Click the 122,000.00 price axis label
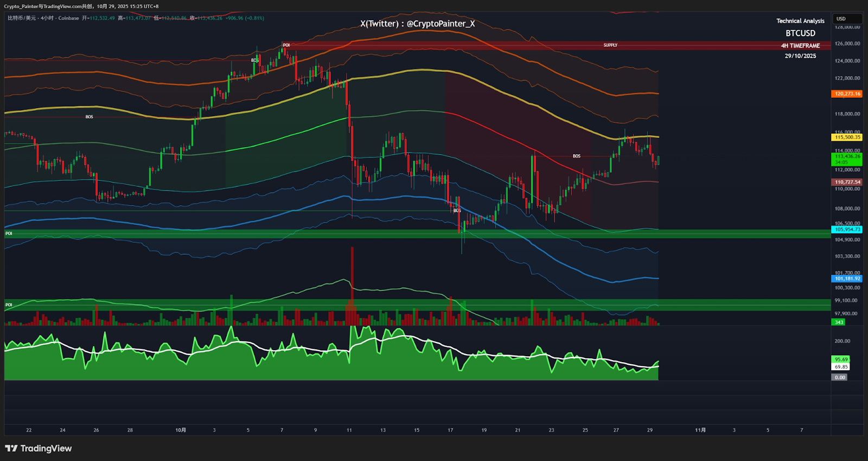 point(847,78)
